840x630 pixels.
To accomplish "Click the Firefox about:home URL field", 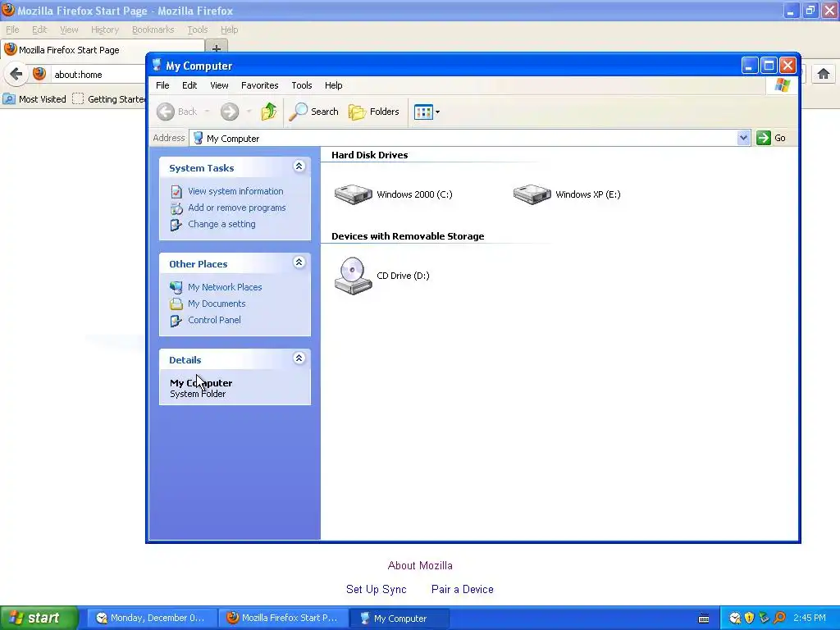I will click(x=98, y=75).
